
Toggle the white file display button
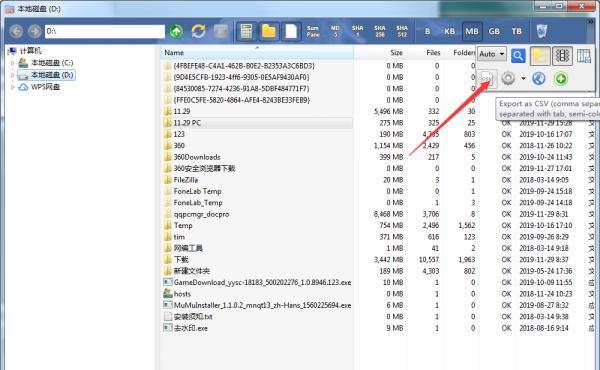291,31
